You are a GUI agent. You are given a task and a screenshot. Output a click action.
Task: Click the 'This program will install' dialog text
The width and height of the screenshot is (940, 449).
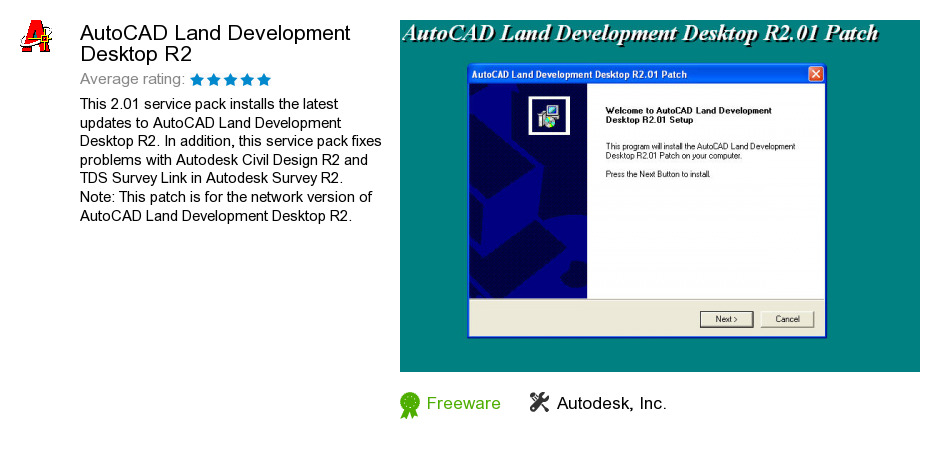click(x=700, y=151)
